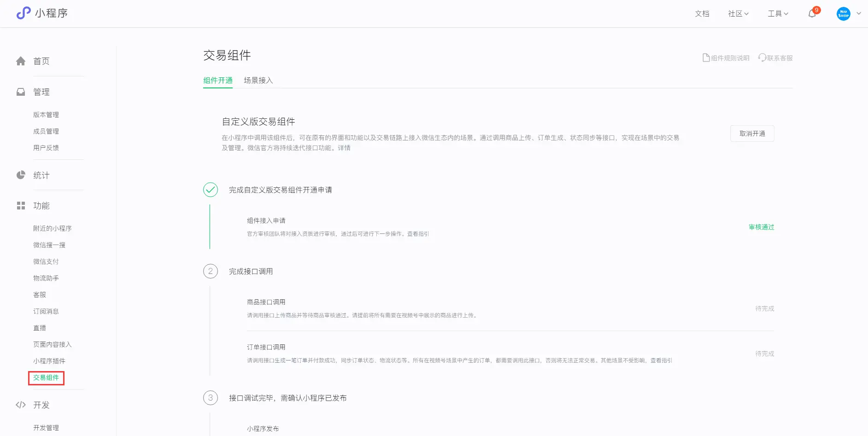Click the 统计 pie chart icon

21,175
